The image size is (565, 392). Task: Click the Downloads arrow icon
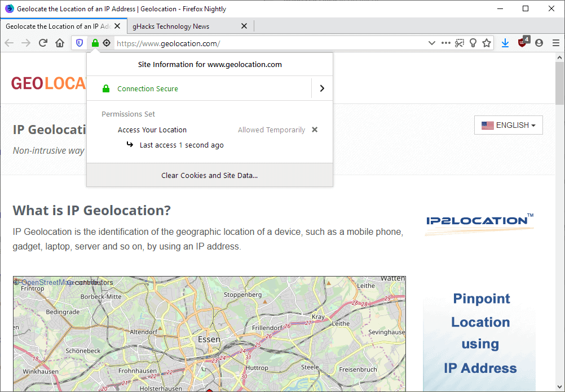505,43
